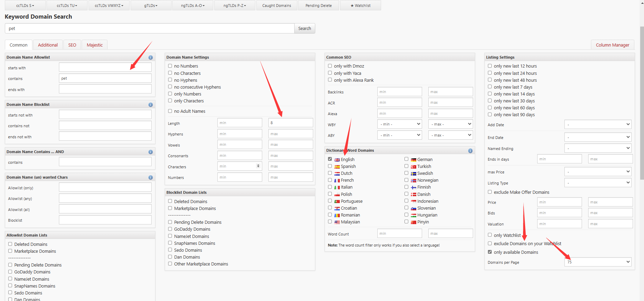Viewport: 644px width, 301px height.
Task: Click the Domain Name Allowlist info icon
Action: point(151,58)
